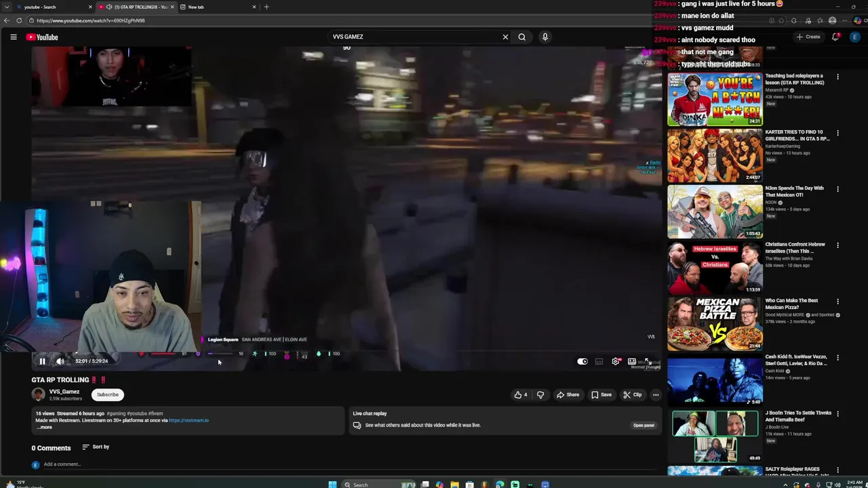This screenshot has height=488, width=868.
Task: Go to YouTube home via the logo
Action: click(42, 37)
